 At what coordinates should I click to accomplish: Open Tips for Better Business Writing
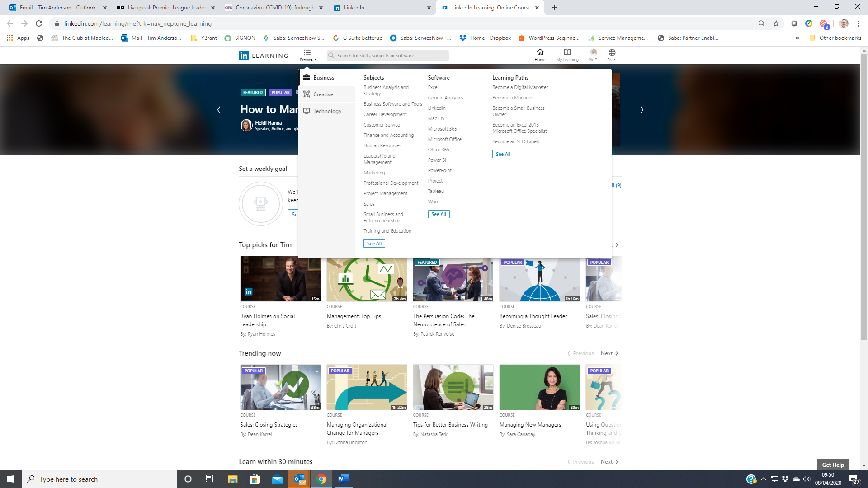450,425
